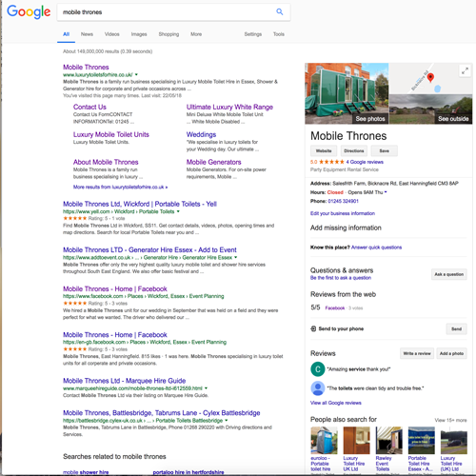
Task: Click the Directions button
Action: [x=354, y=150]
